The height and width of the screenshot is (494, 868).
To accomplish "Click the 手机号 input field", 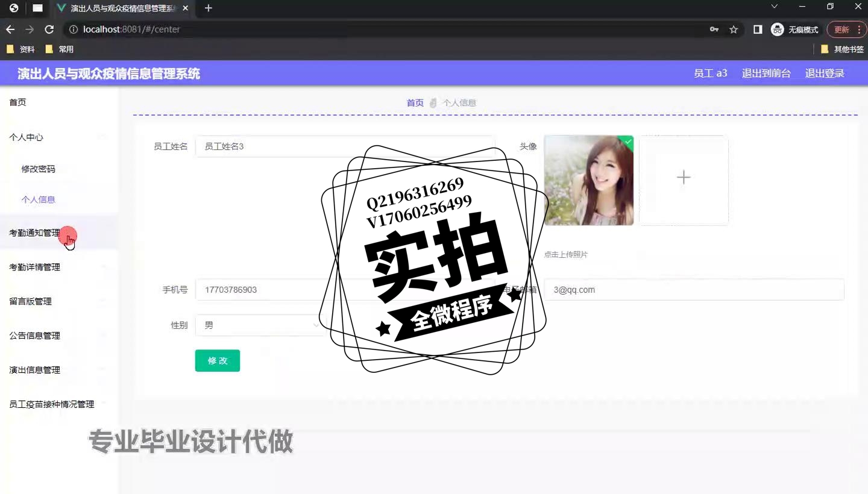I will pos(345,290).
